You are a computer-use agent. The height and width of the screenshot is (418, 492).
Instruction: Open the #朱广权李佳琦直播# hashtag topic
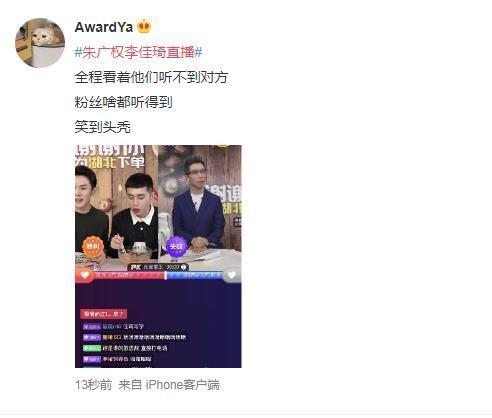coord(138,52)
